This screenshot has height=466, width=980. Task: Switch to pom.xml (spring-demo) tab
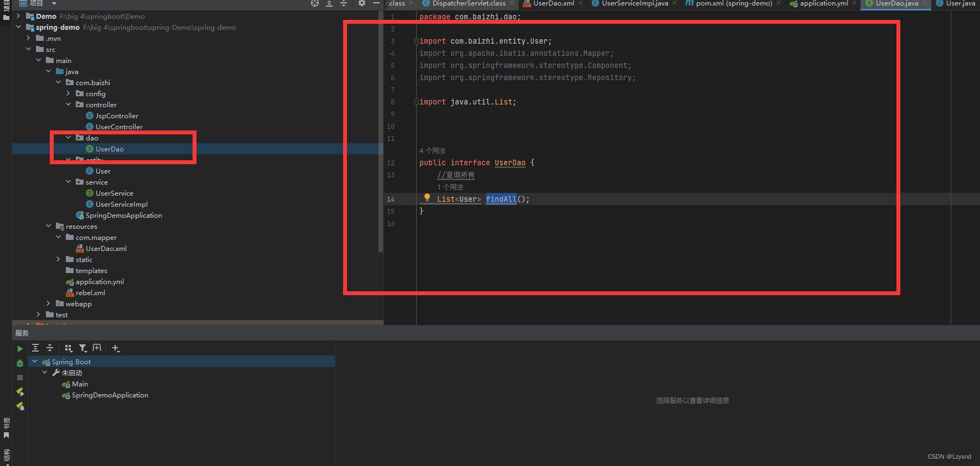pos(734,3)
